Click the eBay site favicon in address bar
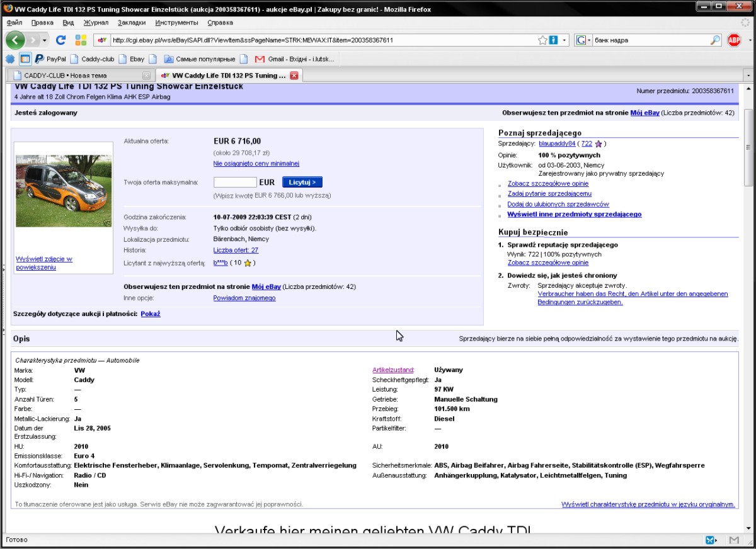756x549 pixels. 101,40
